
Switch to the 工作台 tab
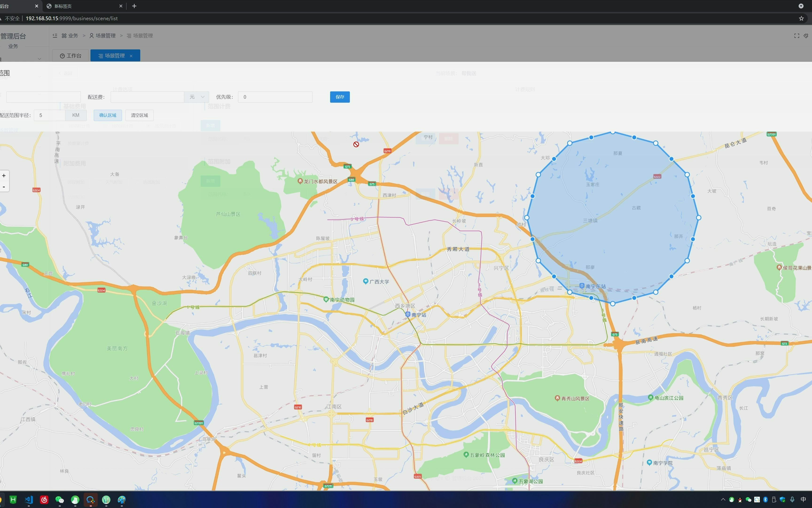pyautogui.click(x=70, y=56)
